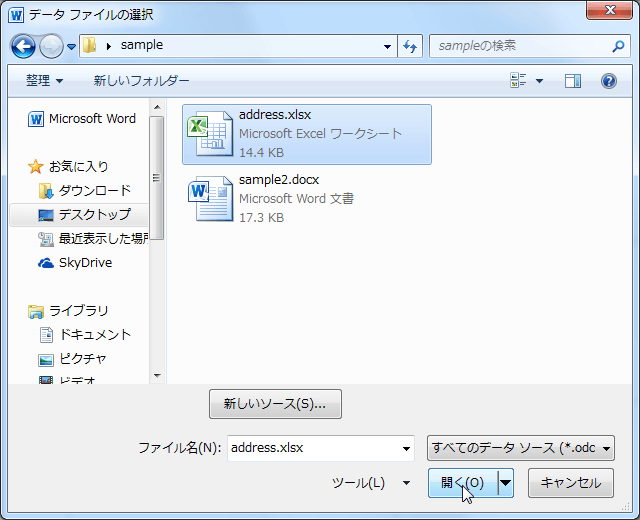Click the path arrow before sample
Screen dimensions: 640x520
(x=108, y=47)
